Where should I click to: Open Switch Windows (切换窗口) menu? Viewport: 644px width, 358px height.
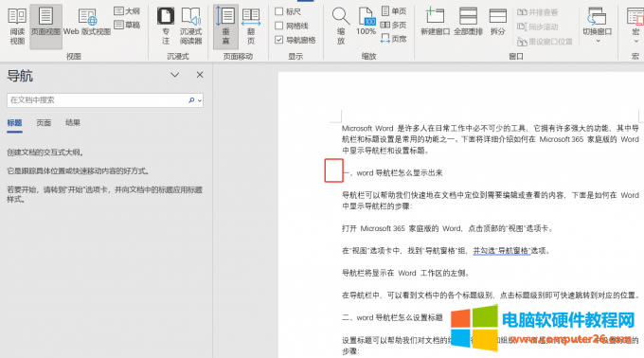click(x=597, y=26)
